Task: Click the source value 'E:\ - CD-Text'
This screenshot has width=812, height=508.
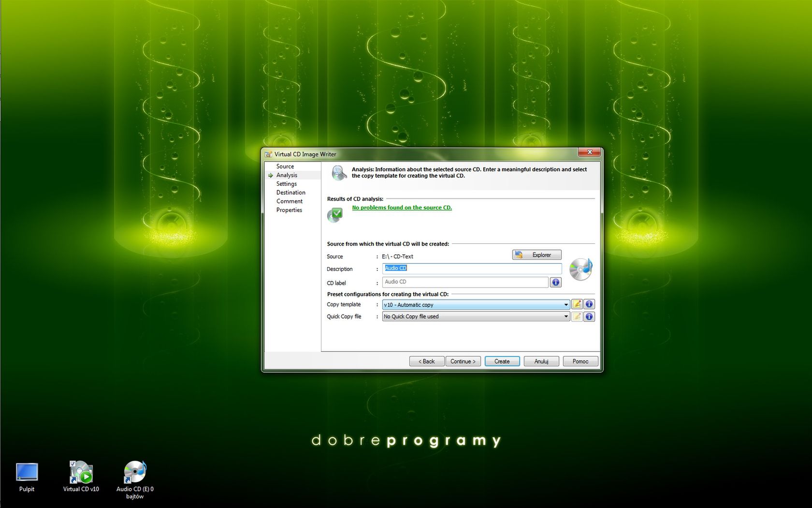Action: [397, 256]
